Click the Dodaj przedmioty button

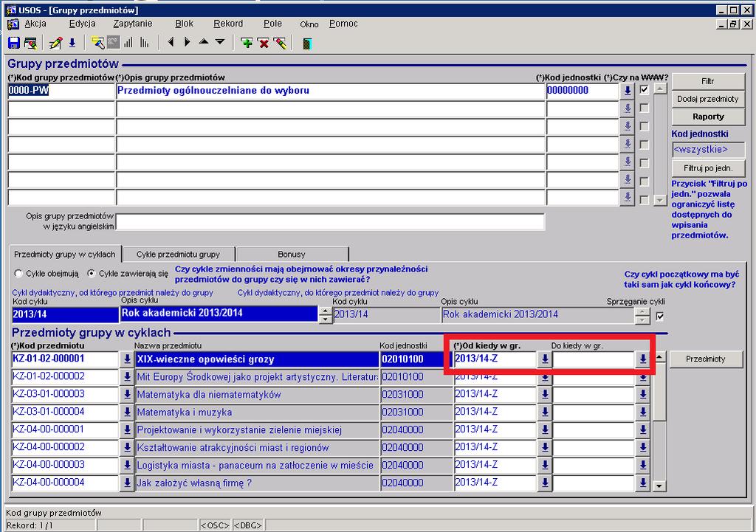coord(708,100)
